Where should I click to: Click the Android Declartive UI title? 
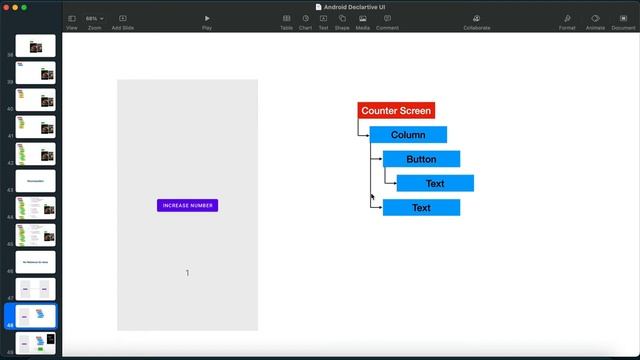pos(354,7)
